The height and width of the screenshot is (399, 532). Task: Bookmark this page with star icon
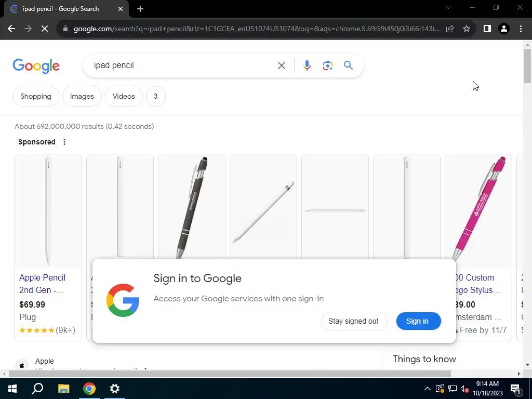(x=467, y=29)
